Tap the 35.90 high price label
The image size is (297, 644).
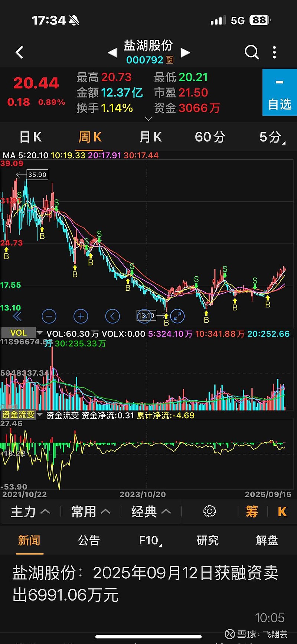point(37,175)
